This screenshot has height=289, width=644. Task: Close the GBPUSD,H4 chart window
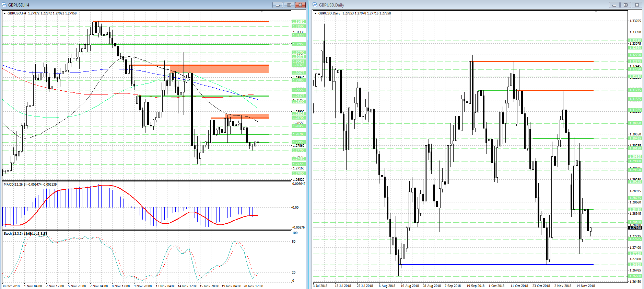click(x=300, y=5)
